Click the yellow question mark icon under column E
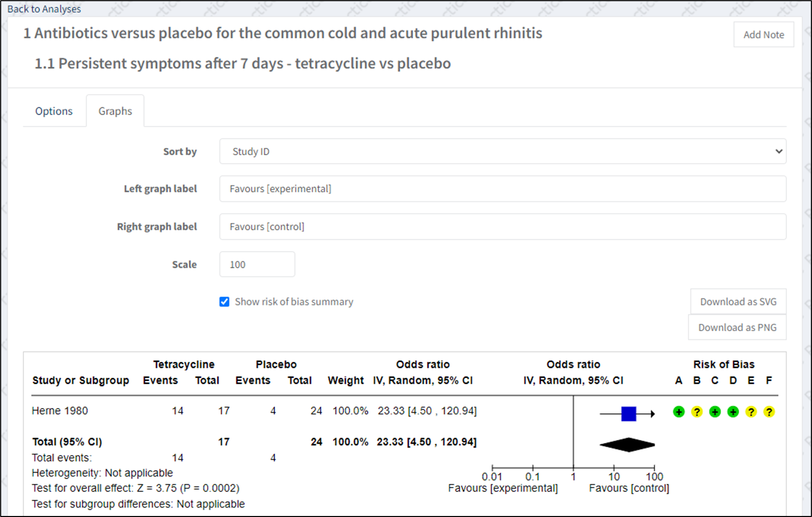Viewport: 812px width, 517px height. (751, 412)
